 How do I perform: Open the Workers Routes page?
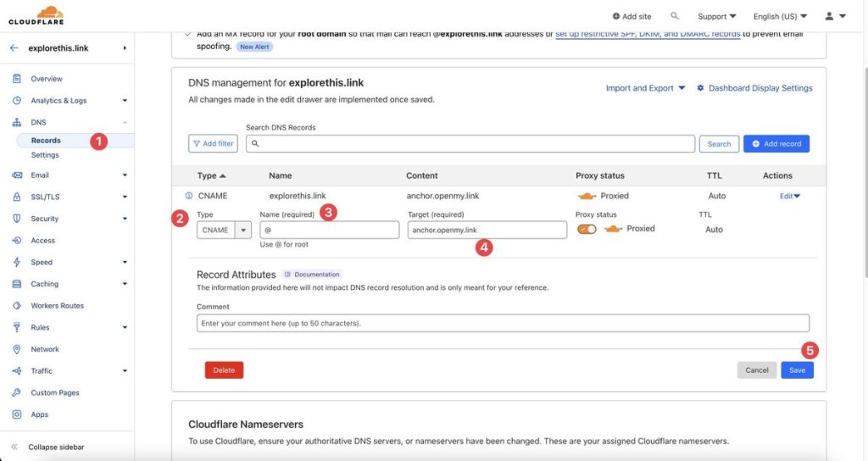(57, 305)
